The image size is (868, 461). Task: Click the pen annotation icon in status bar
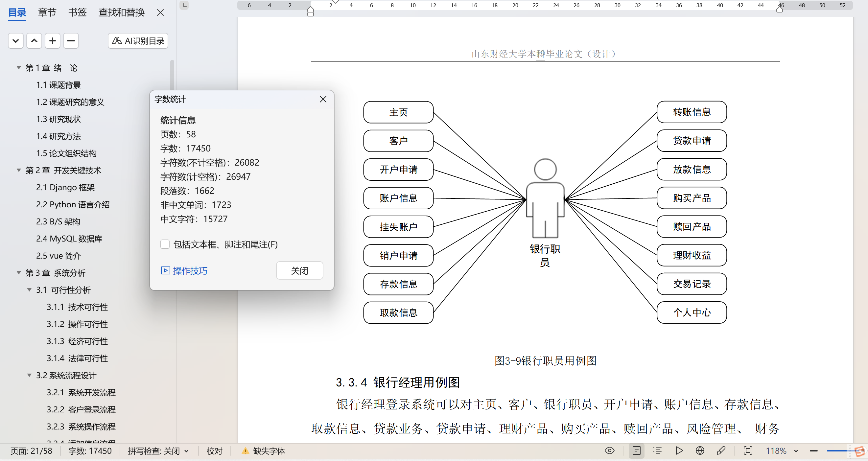[721, 450]
